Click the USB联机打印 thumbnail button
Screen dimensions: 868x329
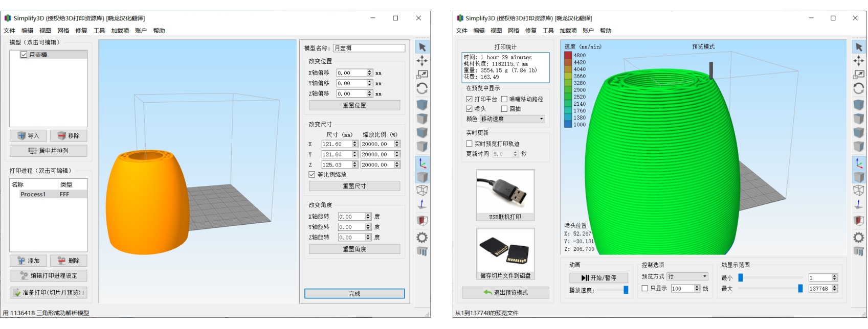point(505,195)
